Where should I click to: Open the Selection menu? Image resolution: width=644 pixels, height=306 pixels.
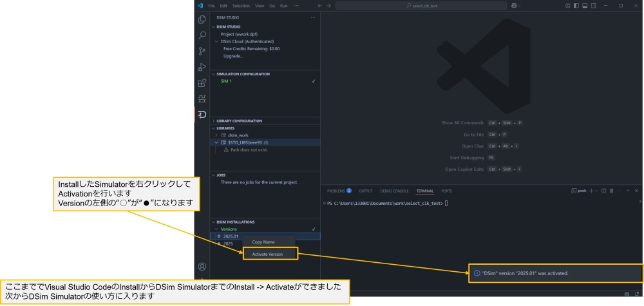pos(241,6)
